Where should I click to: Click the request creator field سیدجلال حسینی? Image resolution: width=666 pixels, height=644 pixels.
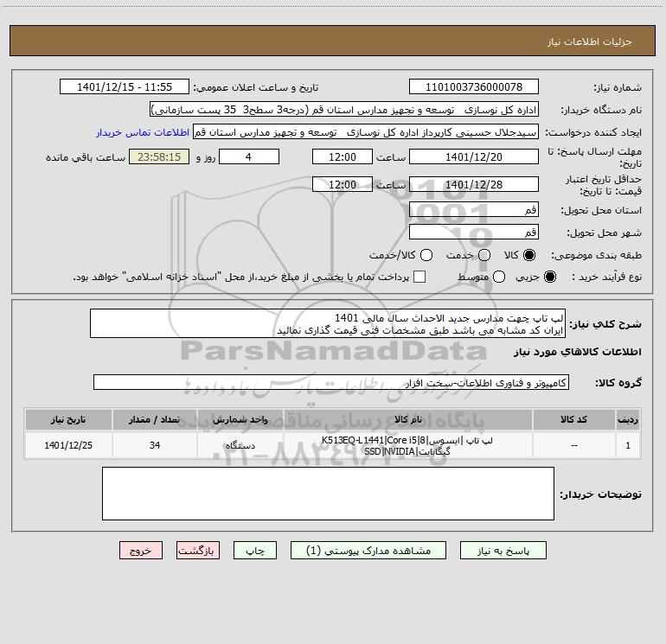pyautogui.click(x=366, y=131)
